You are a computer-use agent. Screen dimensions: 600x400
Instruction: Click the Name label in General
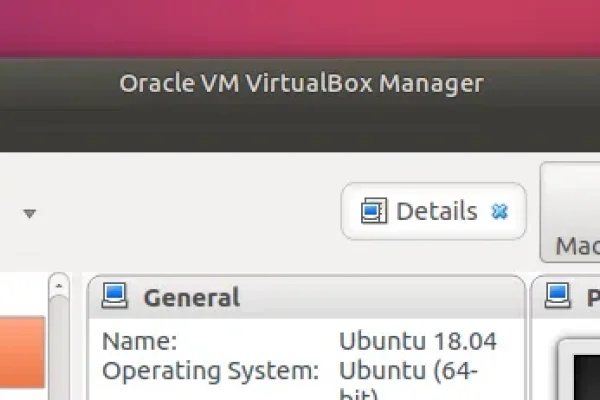pyautogui.click(x=140, y=341)
